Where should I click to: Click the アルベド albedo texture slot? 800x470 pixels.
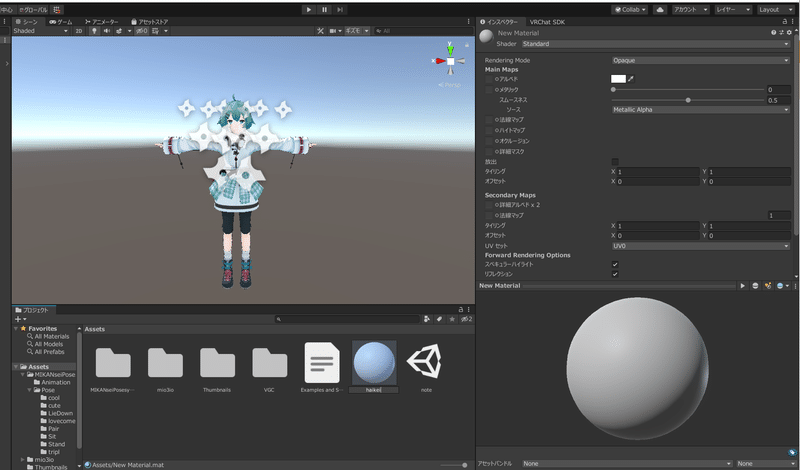point(489,79)
